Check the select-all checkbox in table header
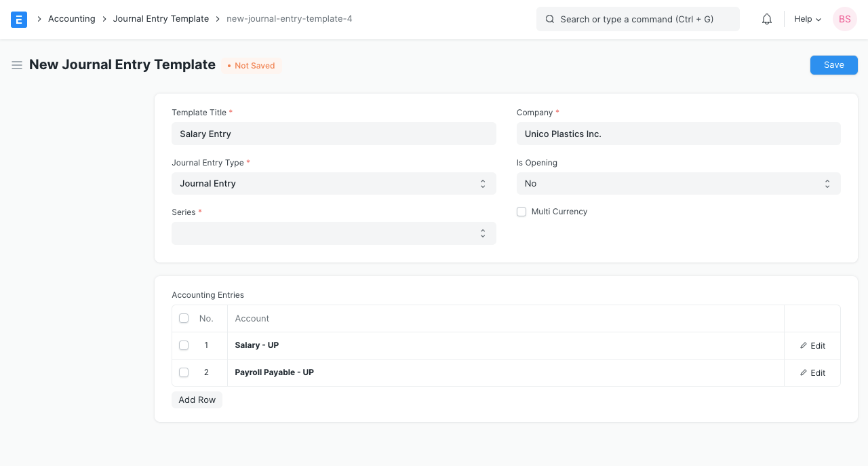This screenshot has width=868, height=466. [184, 318]
